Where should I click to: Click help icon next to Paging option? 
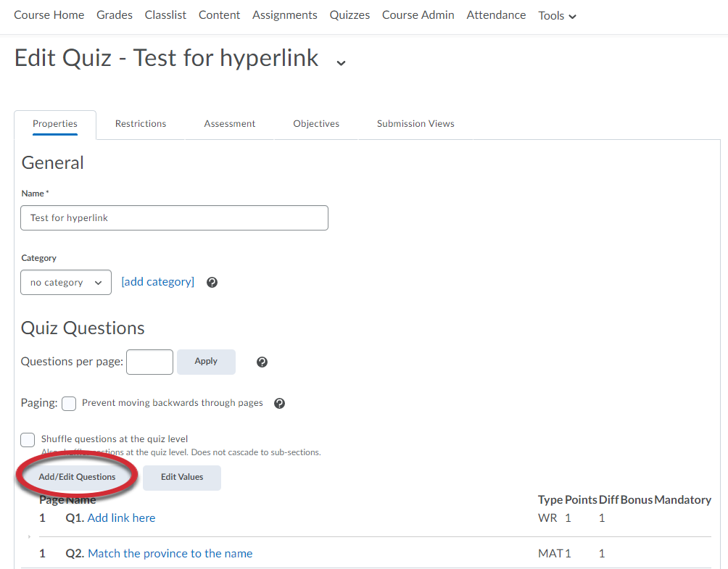(x=280, y=404)
